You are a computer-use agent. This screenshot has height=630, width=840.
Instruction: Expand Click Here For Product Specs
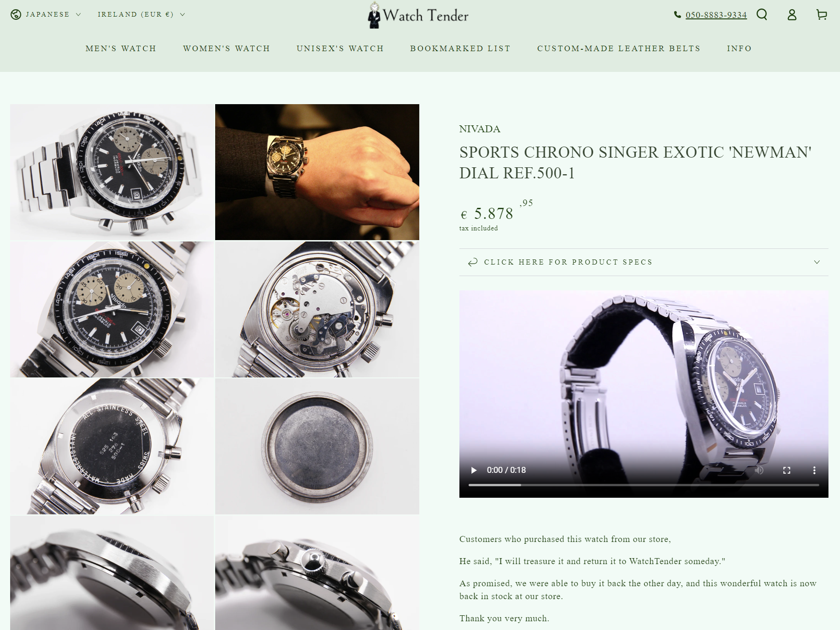point(644,262)
